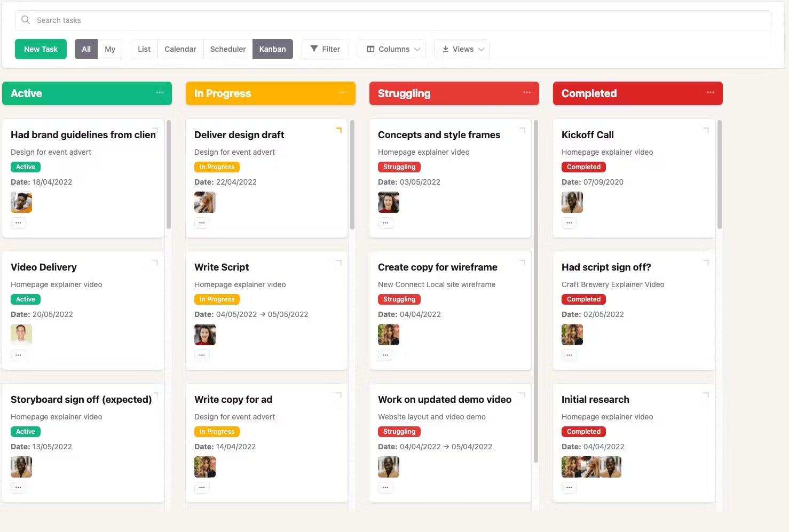The image size is (789, 532).
Task: Click the 'Date: 07/09/2020' text
Action: pos(593,182)
